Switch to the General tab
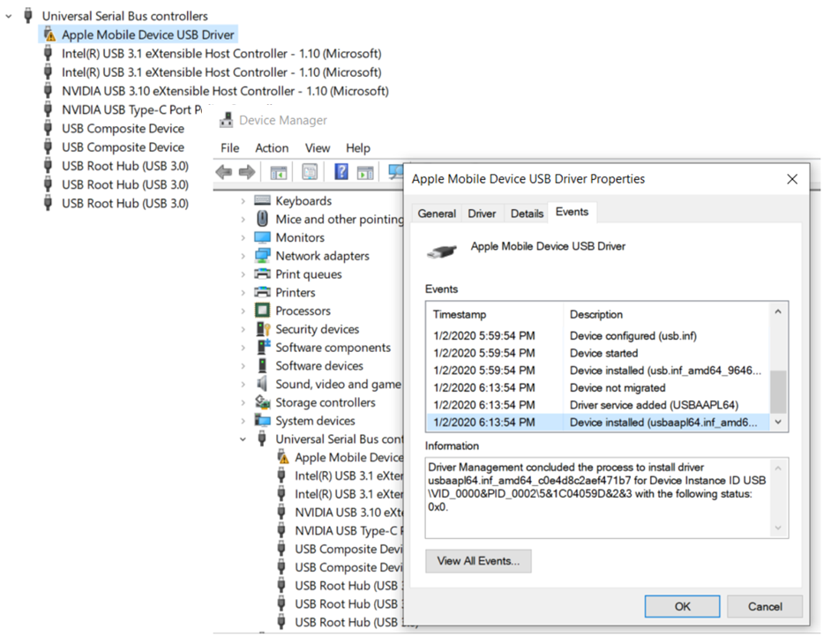831x644 pixels. tap(437, 213)
